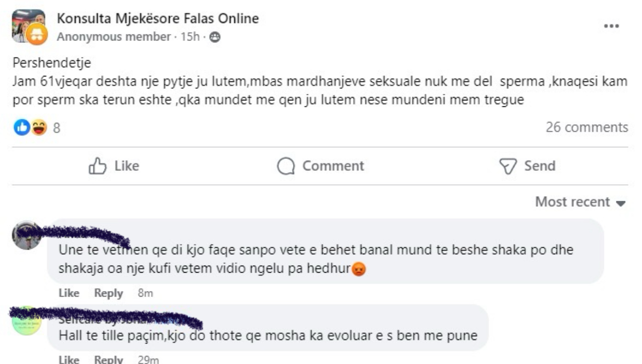Open the three-dots post options menu
The width and height of the screenshot is (642, 364).
[611, 26]
